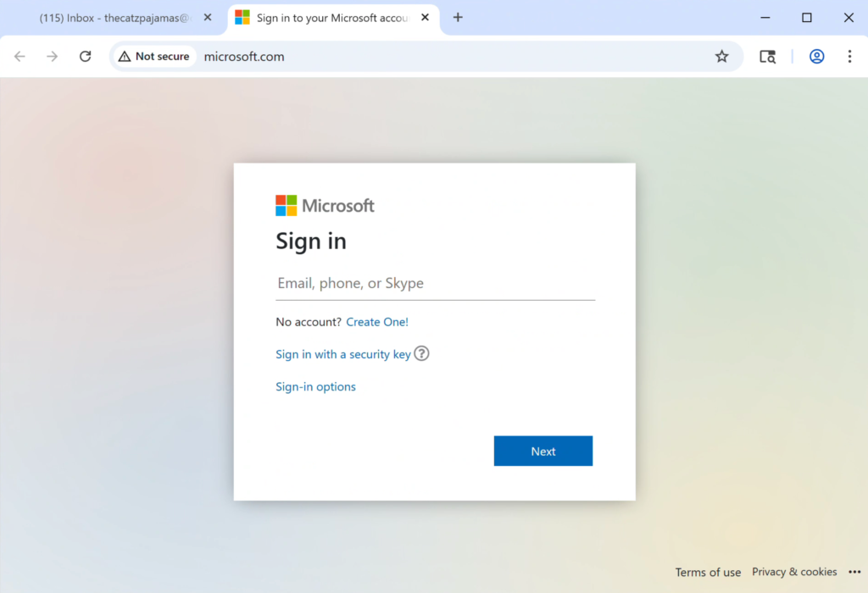
Task: Go back to the previous page
Action: [20, 57]
